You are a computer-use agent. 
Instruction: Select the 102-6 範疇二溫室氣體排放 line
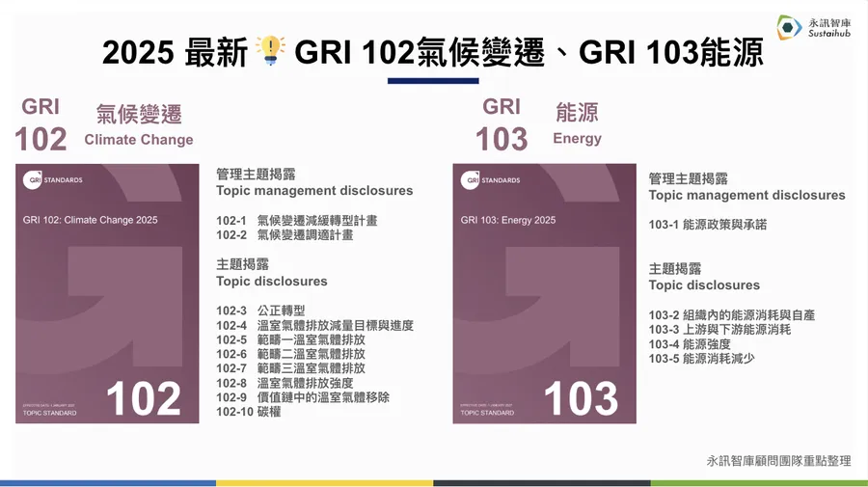(290, 354)
